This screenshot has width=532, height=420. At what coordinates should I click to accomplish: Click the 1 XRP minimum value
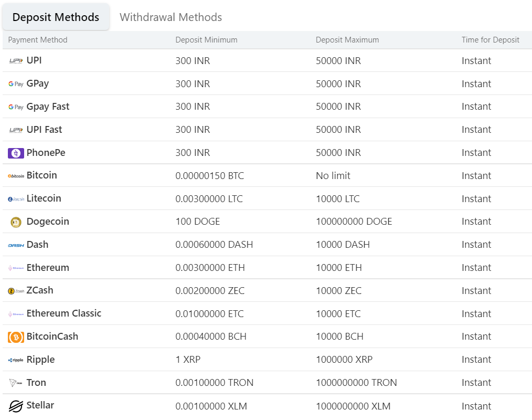188,360
